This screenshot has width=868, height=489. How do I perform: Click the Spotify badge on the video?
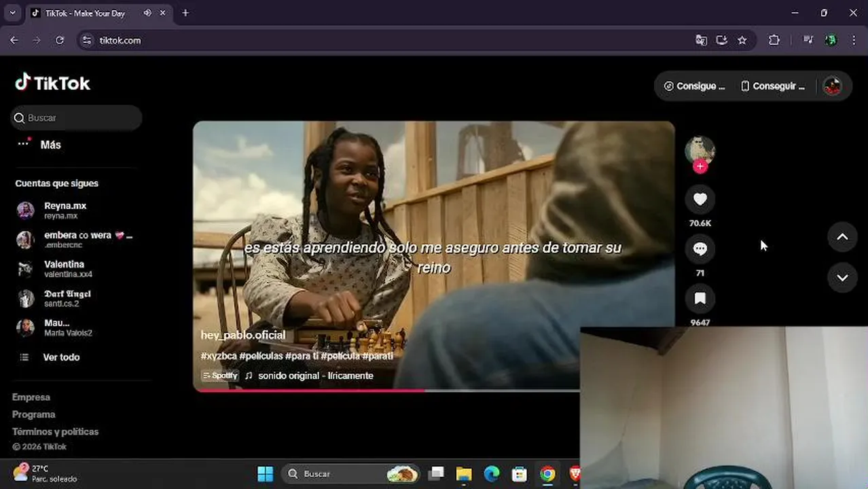pyautogui.click(x=220, y=376)
